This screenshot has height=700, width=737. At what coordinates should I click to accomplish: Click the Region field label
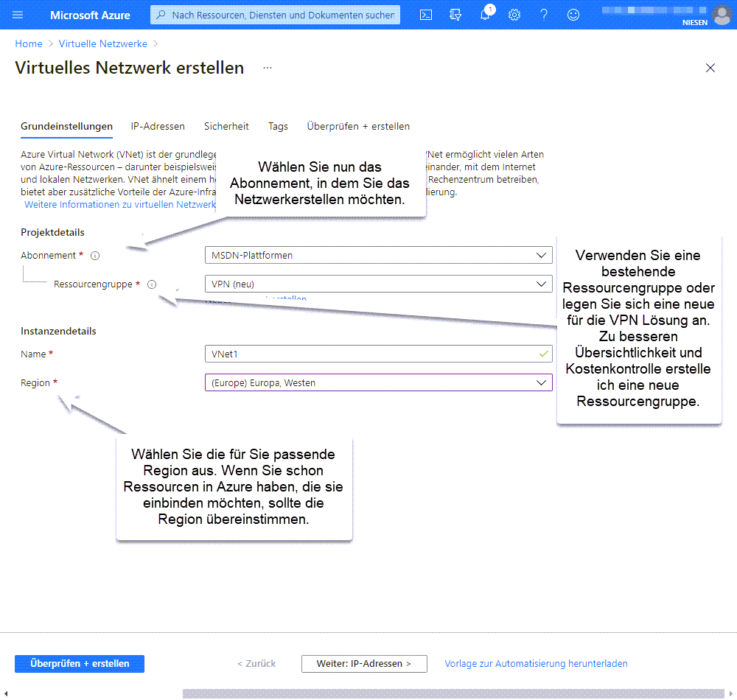point(35,382)
